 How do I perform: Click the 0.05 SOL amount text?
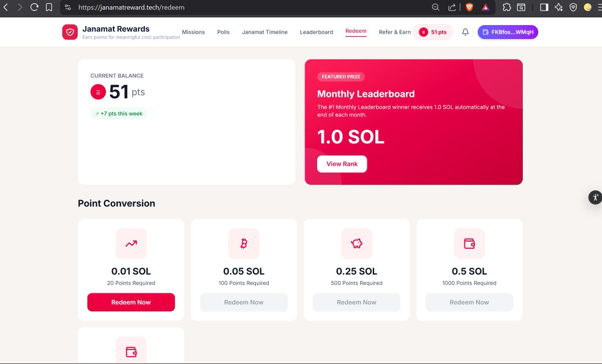coord(244,271)
